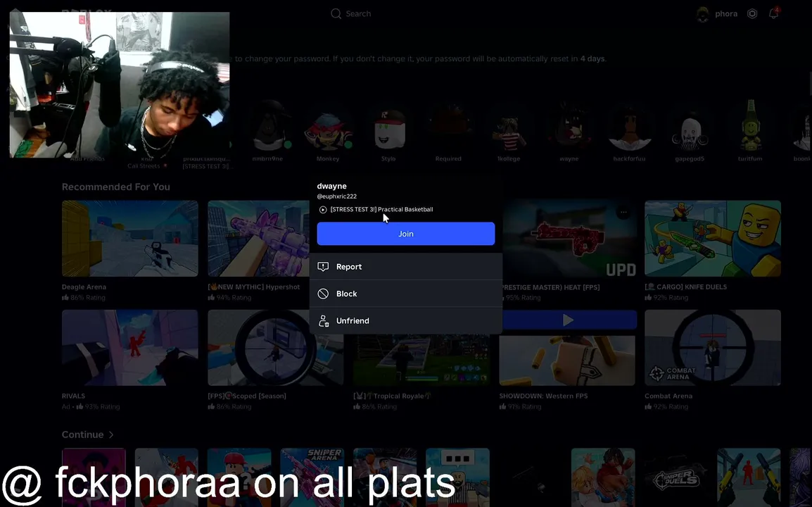
Task: Open dwayne's profile name in popup
Action: (x=331, y=186)
